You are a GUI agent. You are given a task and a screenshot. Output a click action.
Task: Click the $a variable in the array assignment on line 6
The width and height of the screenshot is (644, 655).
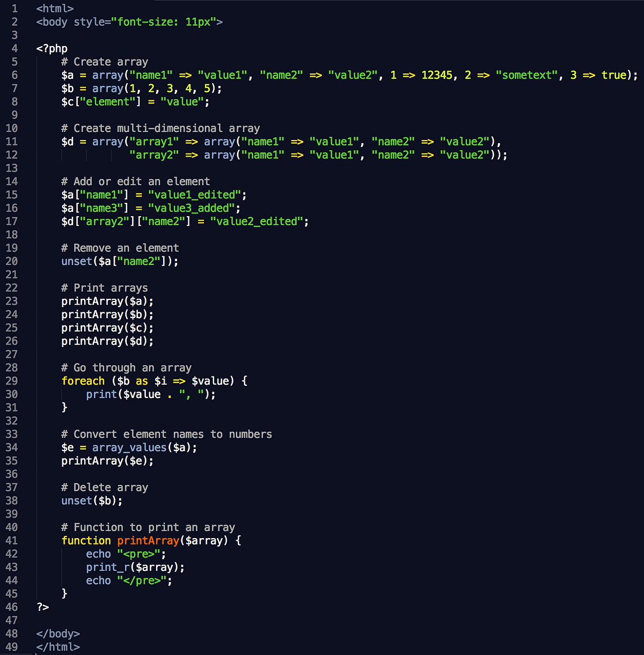coord(68,75)
